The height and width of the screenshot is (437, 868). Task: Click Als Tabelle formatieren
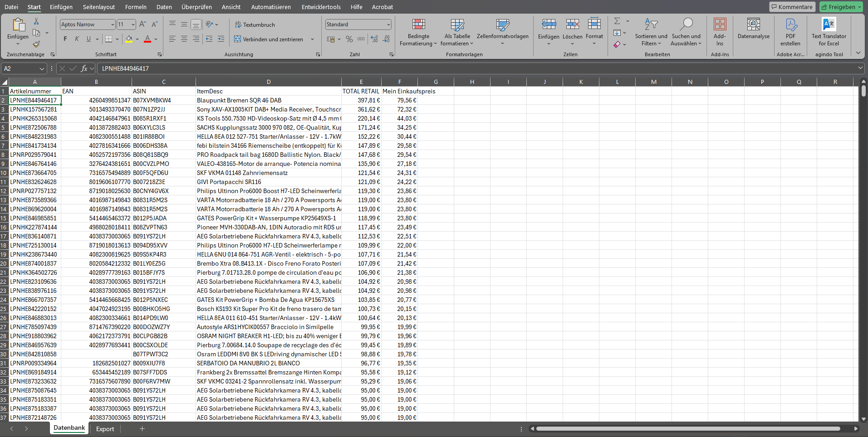pyautogui.click(x=457, y=32)
